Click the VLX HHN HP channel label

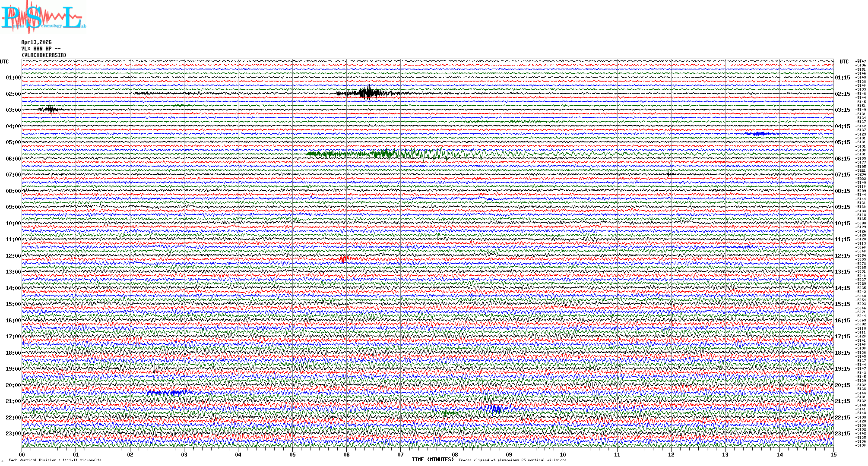pos(41,49)
